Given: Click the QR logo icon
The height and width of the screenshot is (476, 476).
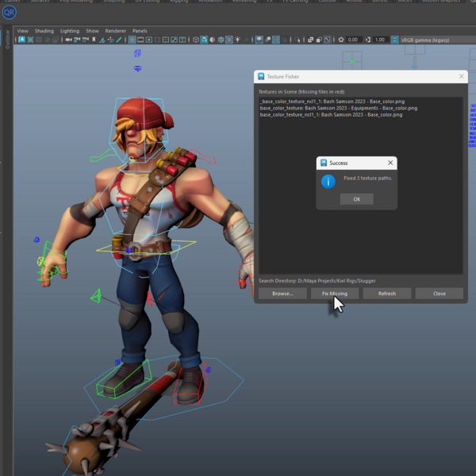Looking at the screenshot, I should [9, 13].
